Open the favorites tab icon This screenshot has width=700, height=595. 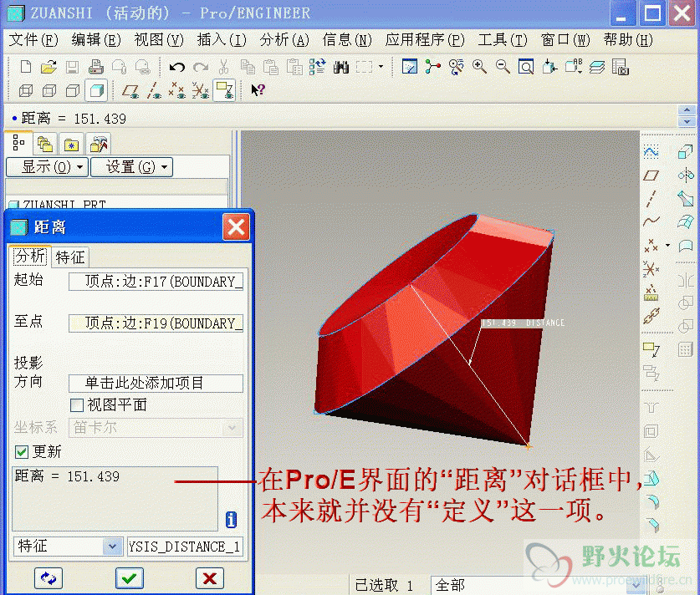[x=71, y=144]
